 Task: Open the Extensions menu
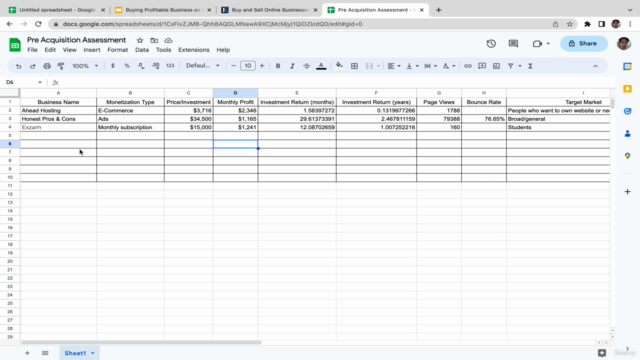[193, 50]
